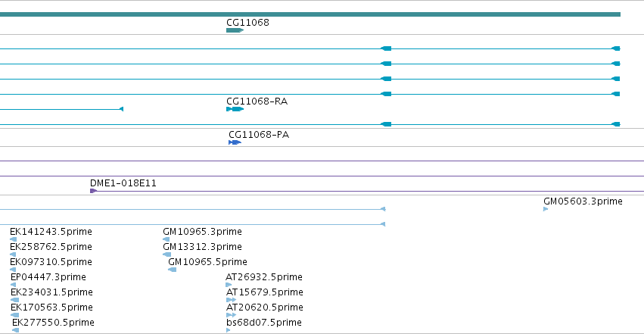
Task: Open the CG11068-RA transcript label
Action: [x=257, y=101]
